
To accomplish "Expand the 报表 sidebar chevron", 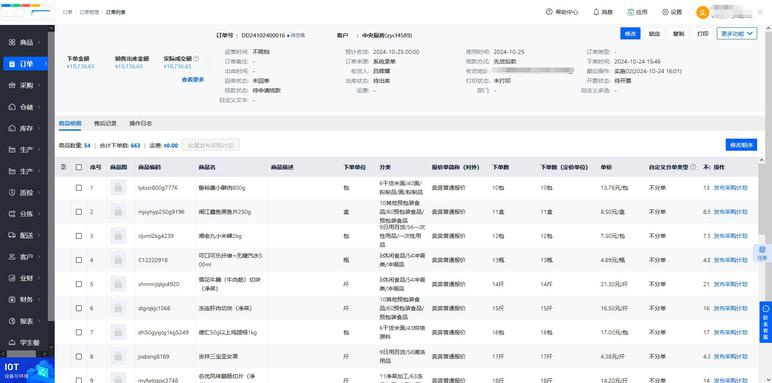I will point(38,321).
